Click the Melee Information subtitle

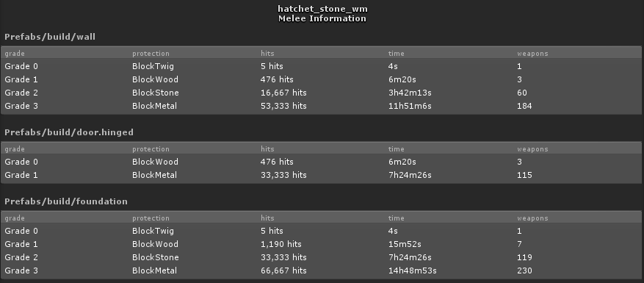click(x=322, y=18)
